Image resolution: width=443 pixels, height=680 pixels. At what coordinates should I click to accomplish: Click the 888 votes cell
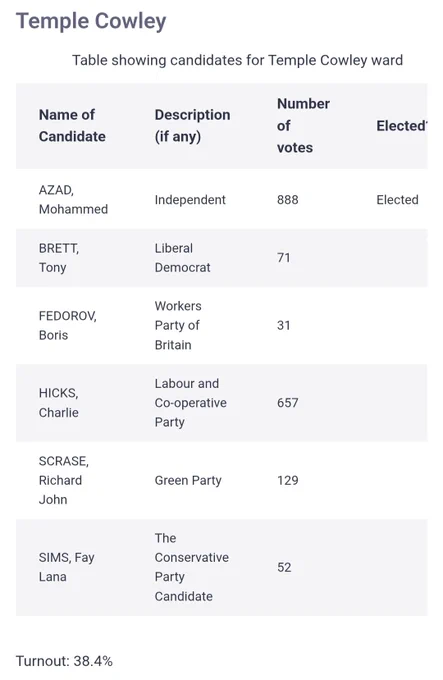[288, 199]
